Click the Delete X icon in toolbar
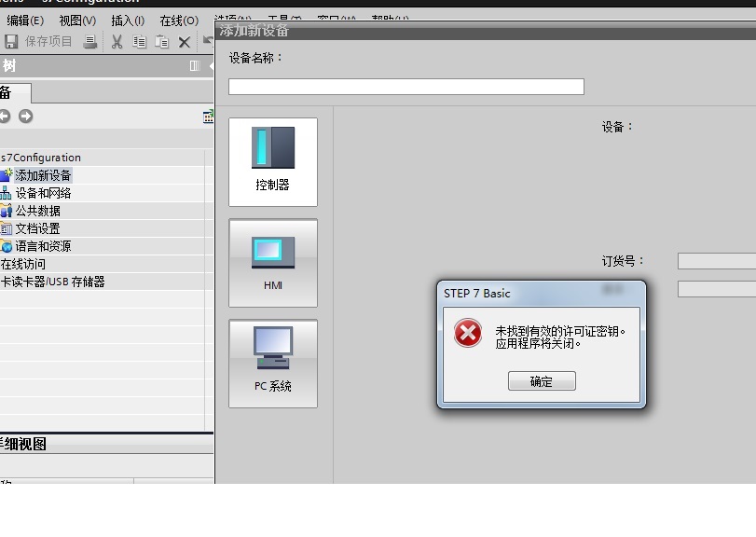Image resolution: width=756 pixels, height=537 pixels. point(185,43)
